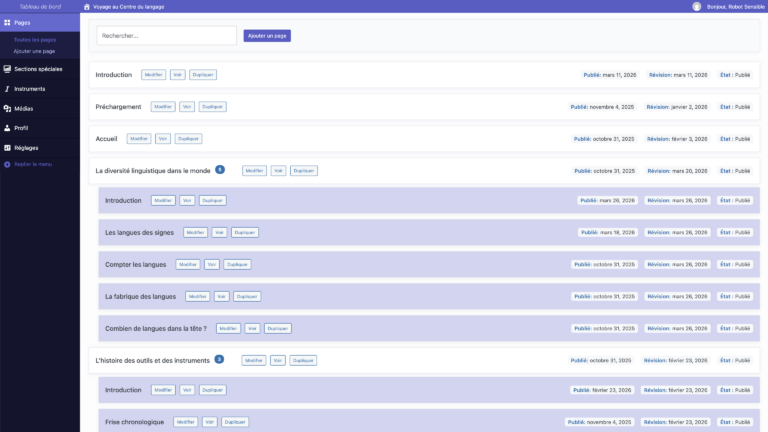This screenshot has width=768, height=432.
Task: Open Sections spéciales via its sidebar icon
Action: click(7, 69)
